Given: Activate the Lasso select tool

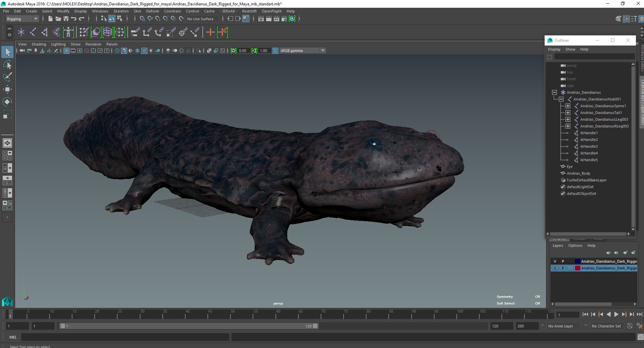Looking at the screenshot, I should tap(7, 64).
